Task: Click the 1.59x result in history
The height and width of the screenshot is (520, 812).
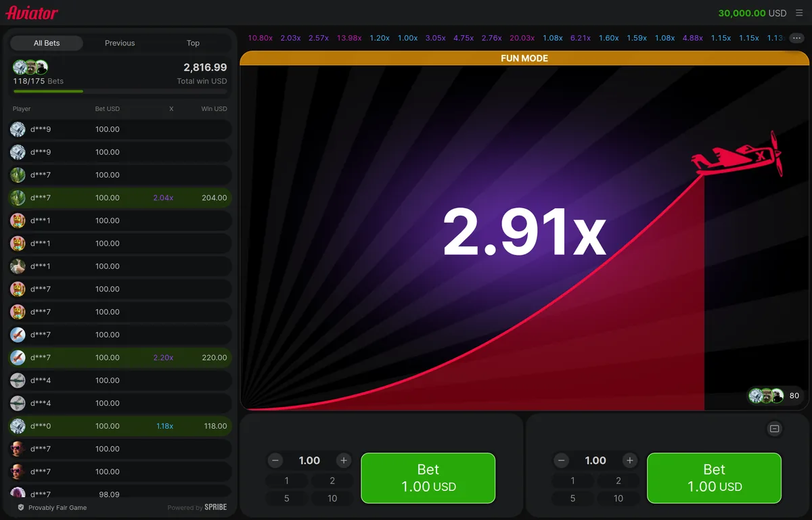Action: [x=637, y=38]
